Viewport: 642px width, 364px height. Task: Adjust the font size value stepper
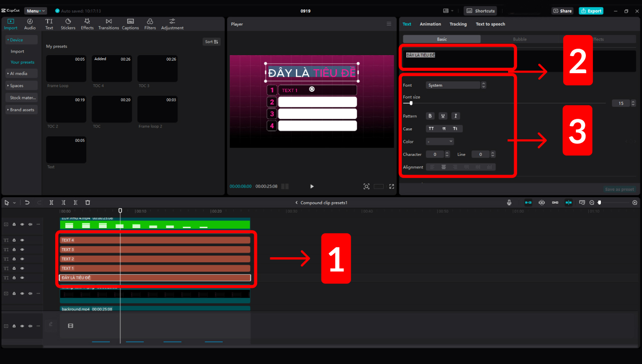pyautogui.click(x=633, y=103)
